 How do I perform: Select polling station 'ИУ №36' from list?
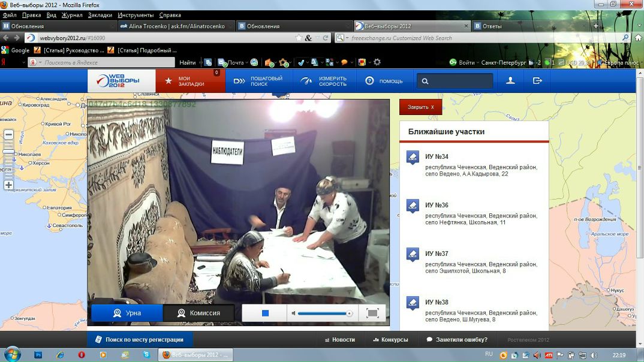tap(437, 205)
